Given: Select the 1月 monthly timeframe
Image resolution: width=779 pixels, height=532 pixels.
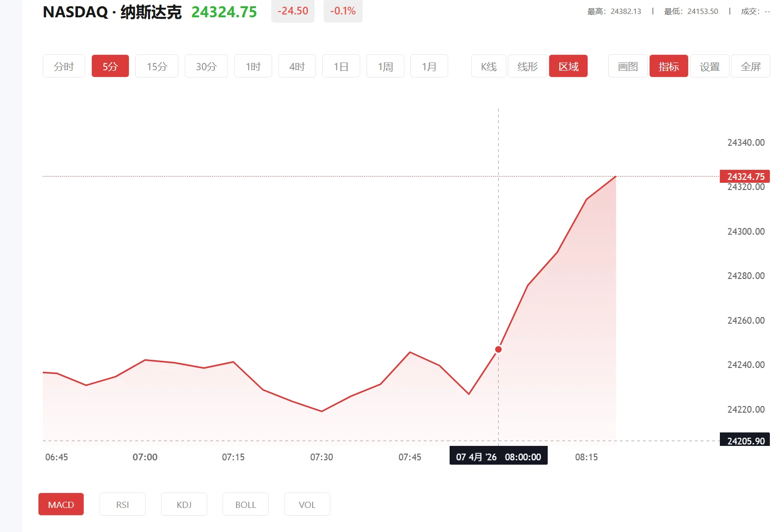Looking at the screenshot, I should click(428, 66).
